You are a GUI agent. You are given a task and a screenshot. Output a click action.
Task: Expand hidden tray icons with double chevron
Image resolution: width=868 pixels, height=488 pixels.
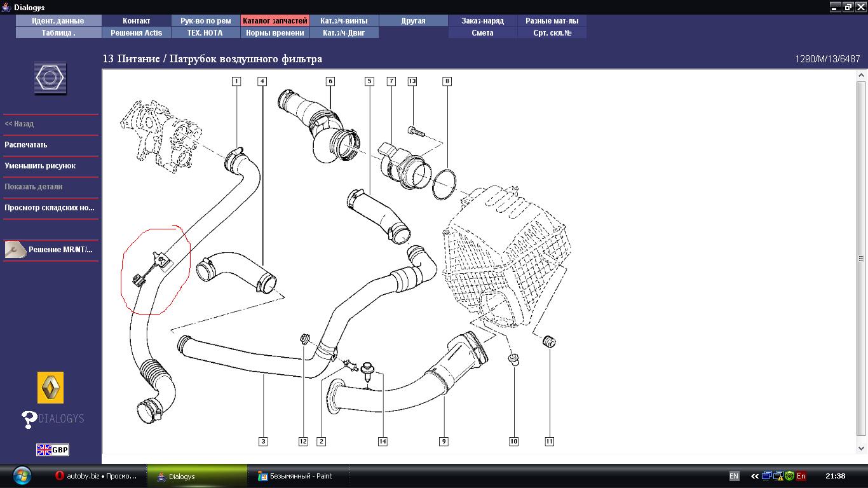755,476
